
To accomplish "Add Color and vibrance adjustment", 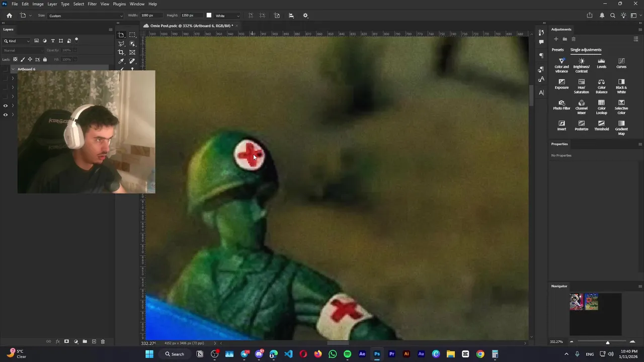I will click(x=561, y=65).
